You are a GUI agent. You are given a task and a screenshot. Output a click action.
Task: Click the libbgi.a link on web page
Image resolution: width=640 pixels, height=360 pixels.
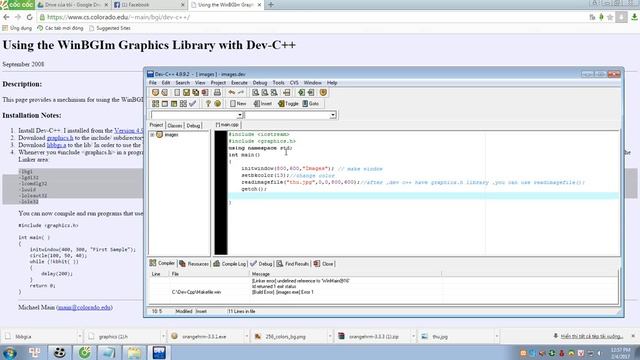[x=56, y=145]
